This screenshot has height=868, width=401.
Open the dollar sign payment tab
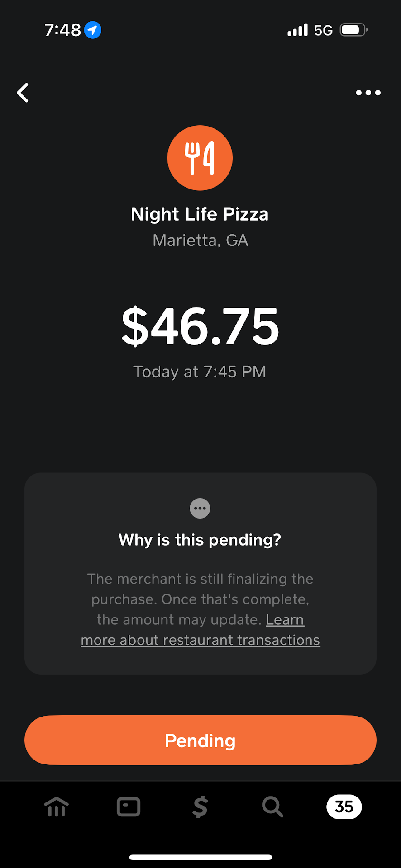click(x=200, y=807)
